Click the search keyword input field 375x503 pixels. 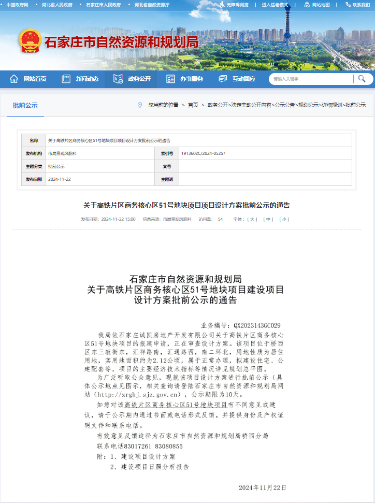[x=312, y=79]
